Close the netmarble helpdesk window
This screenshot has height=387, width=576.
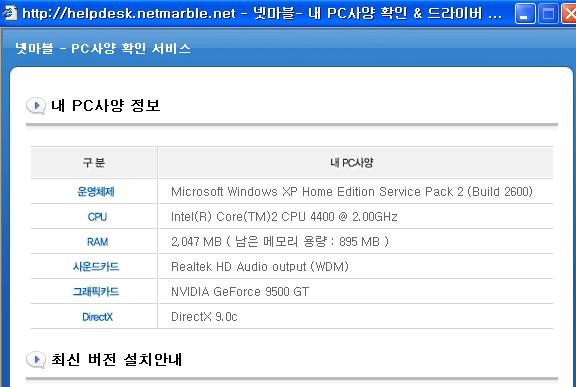569,14
